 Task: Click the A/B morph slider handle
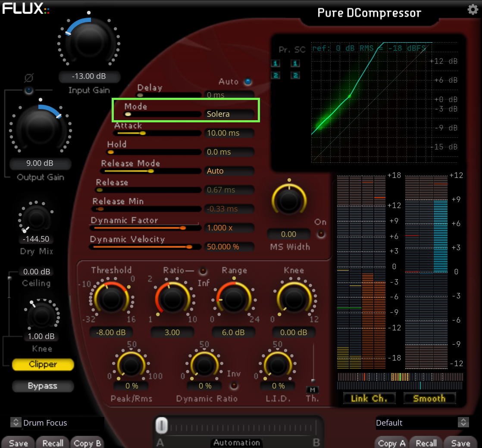[x=161, y=425]
